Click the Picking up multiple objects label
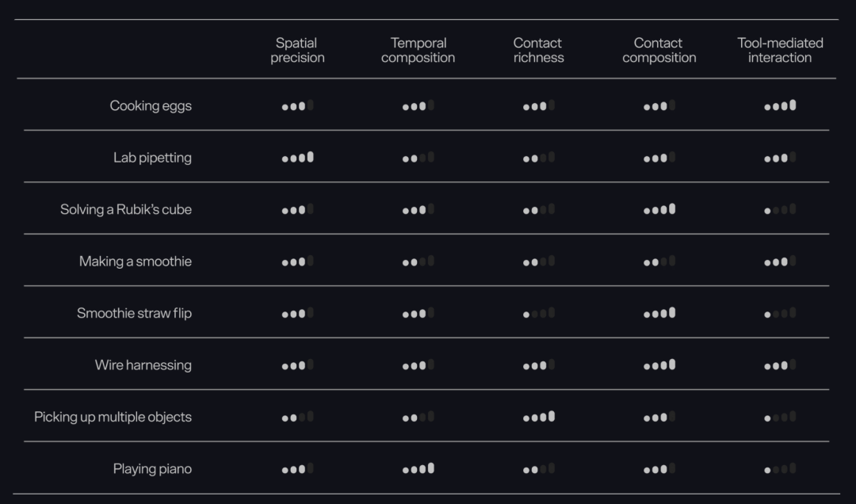This screenshot has width=856, height=504. click(113, 417)
